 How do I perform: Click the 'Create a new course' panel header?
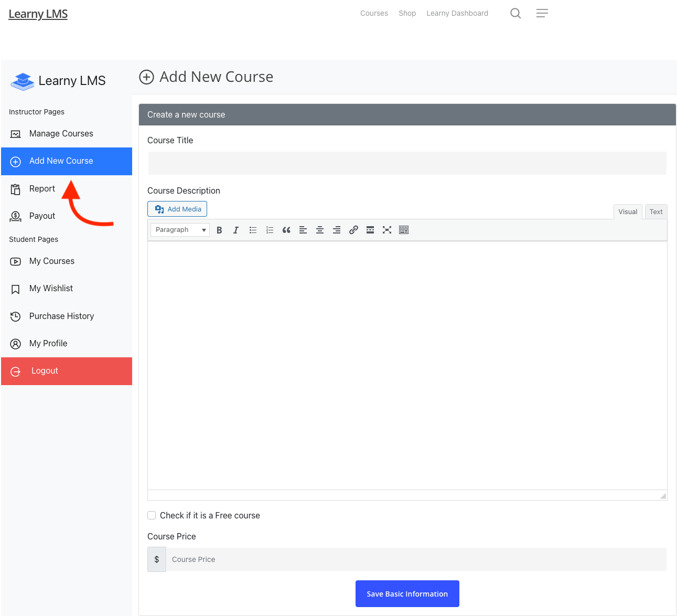pos(407,114)
